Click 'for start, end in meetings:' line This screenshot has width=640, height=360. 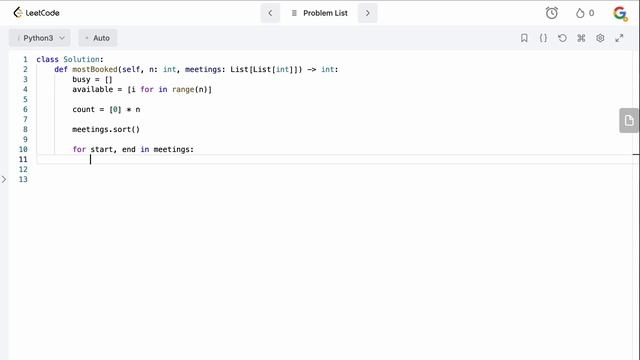[x=133, y=149]
